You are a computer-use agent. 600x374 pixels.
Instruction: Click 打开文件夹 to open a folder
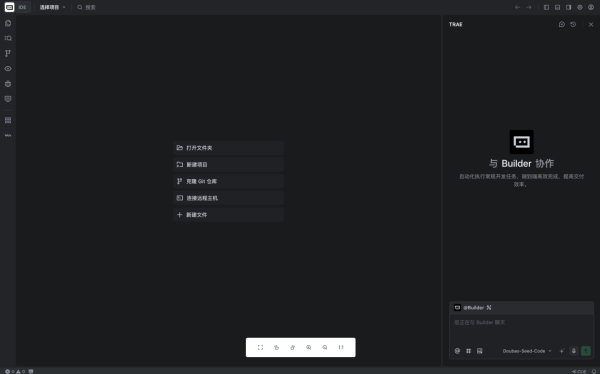(228, 148)
